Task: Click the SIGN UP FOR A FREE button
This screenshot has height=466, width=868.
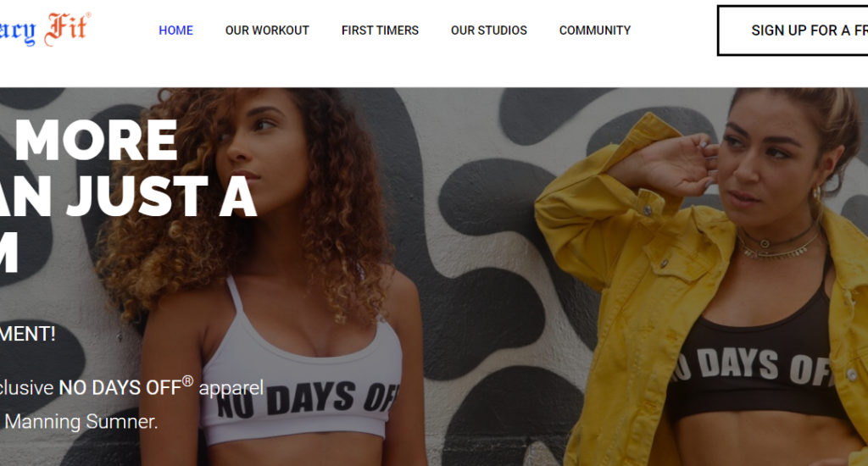Action: point(793,31)
